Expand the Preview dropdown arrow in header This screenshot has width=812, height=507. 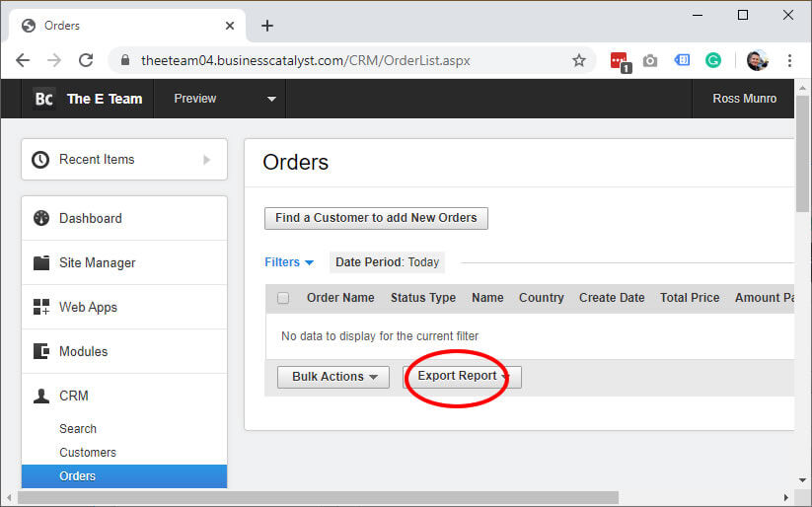271,99
